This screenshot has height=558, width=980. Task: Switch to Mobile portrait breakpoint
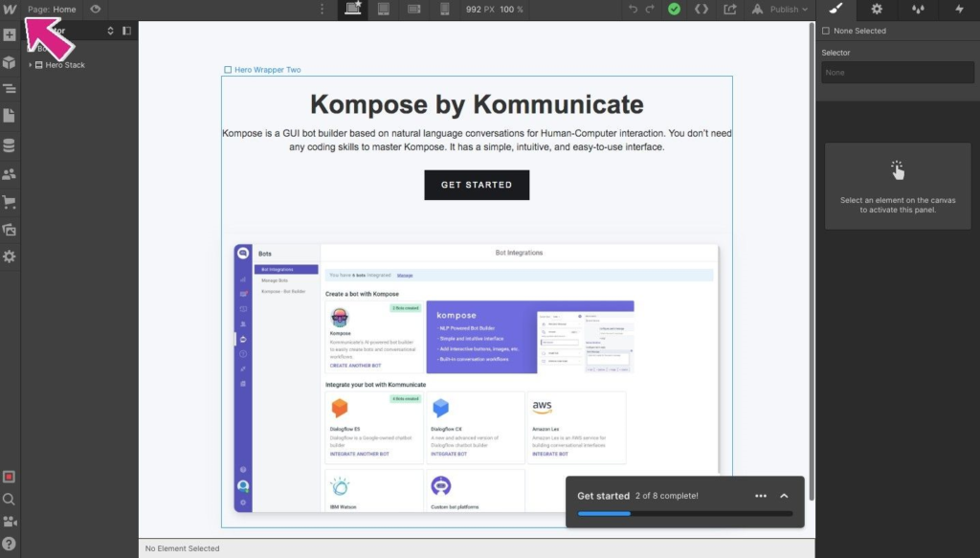coord(444,10)
